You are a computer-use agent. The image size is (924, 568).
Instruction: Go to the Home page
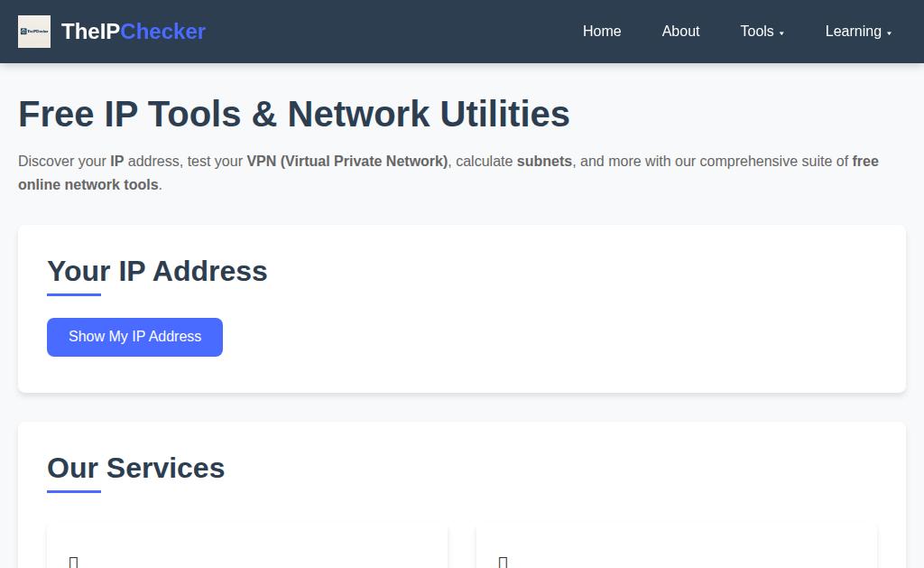tap(602, 32)
